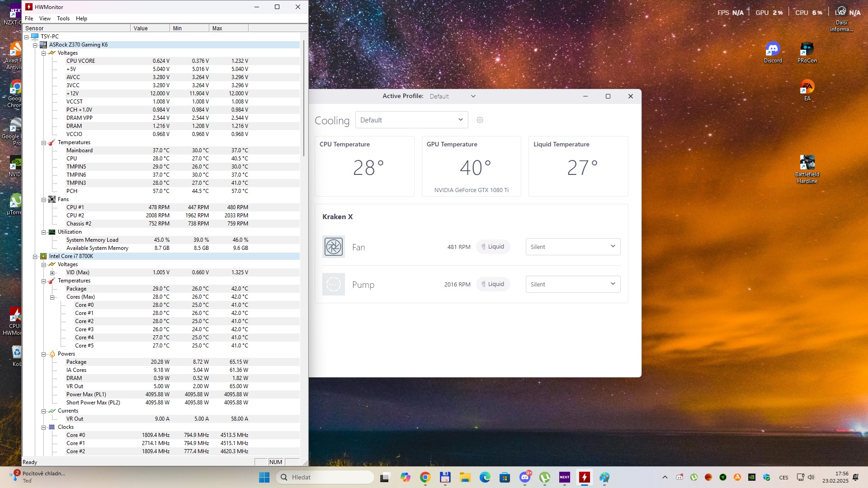868x488 pixels.
Task: Open the Cooling settings gear icon
Action: point(480,120)
